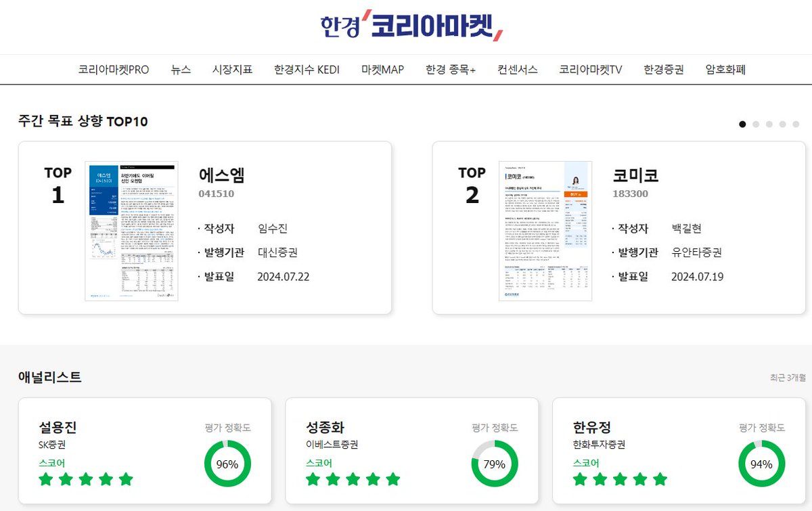Click the third carousel pagination dot
Screen dimensions: 812x511
tap(769, 124)
